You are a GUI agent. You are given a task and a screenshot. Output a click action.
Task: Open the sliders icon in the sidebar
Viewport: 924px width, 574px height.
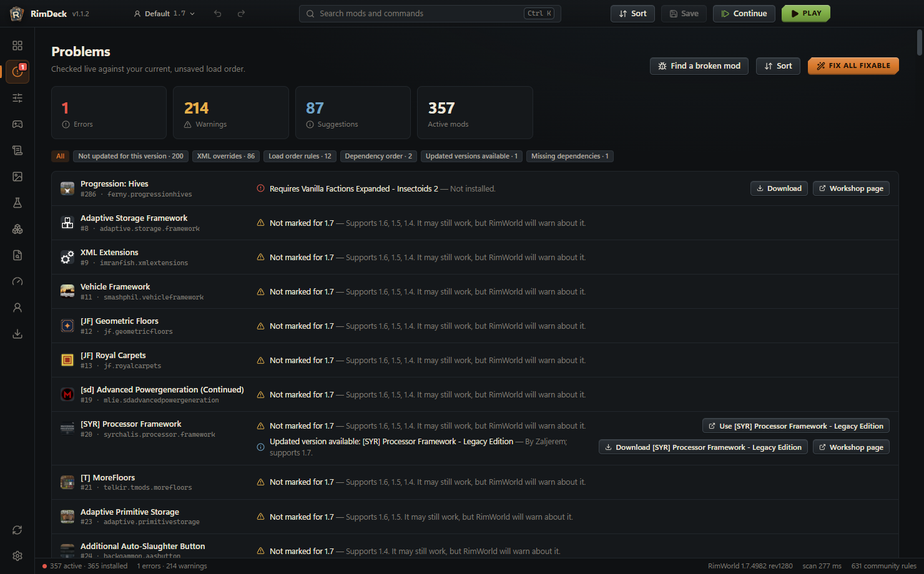pos(17,98)
